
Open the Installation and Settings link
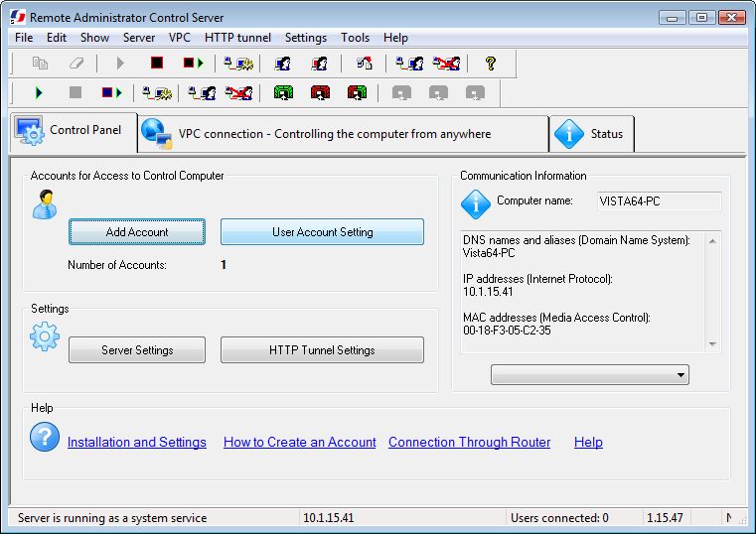click(137, 442)
